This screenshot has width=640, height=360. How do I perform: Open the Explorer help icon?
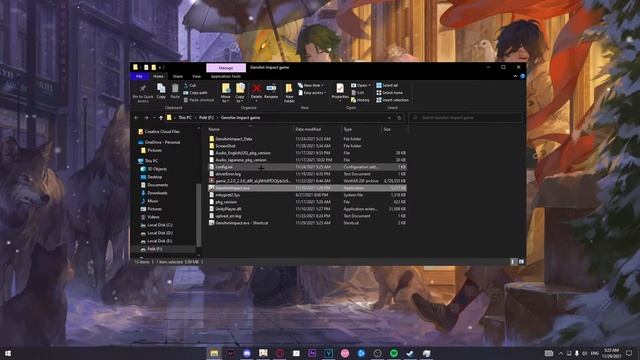(x=522, y=76)
